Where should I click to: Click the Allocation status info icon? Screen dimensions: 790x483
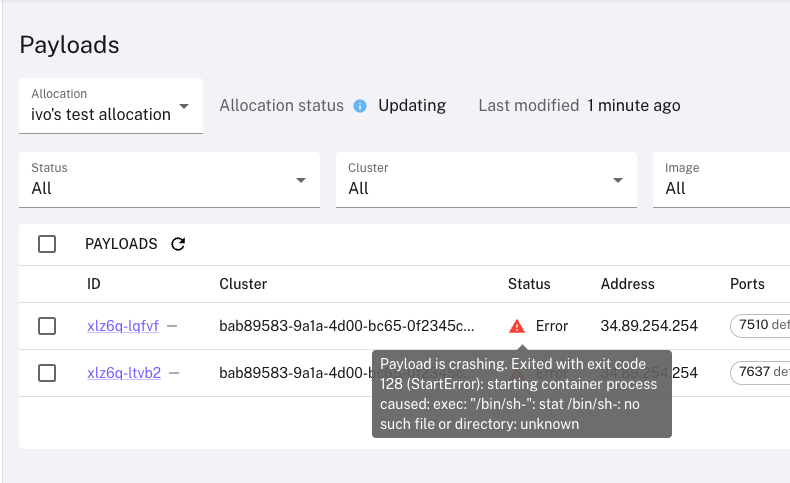[360, 106]
